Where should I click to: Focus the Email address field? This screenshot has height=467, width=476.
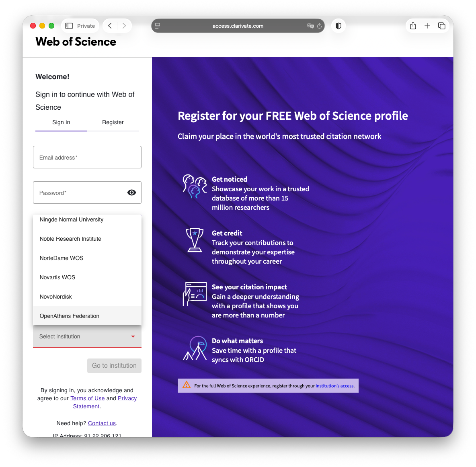(87, 157)
